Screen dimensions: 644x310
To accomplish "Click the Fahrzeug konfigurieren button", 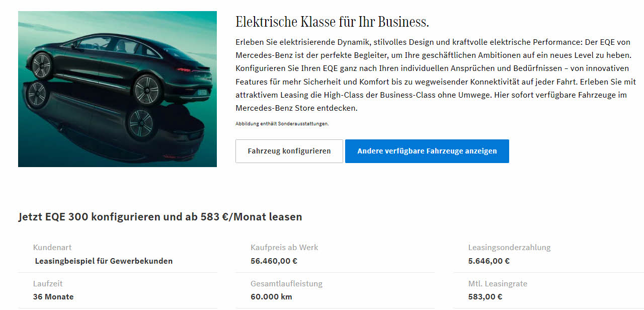I will pyautogui.click(x=289, y=151).
